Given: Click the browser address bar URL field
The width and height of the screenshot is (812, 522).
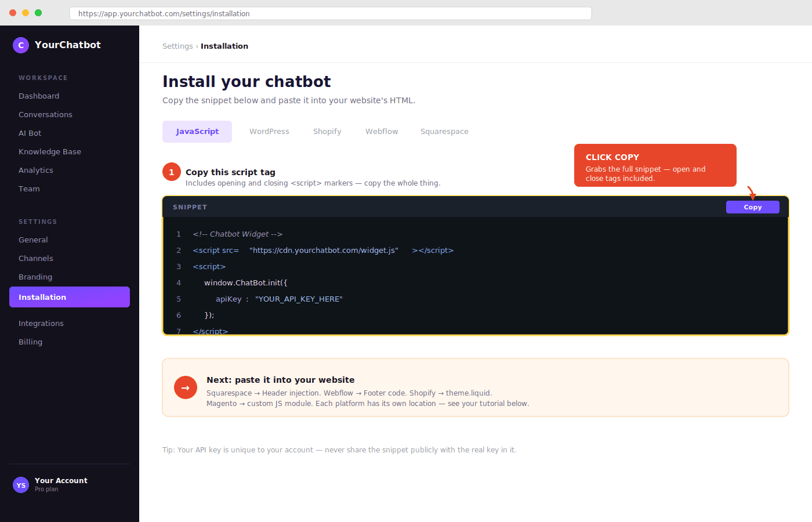Looking at the screenshot, I should pos(331,13).
